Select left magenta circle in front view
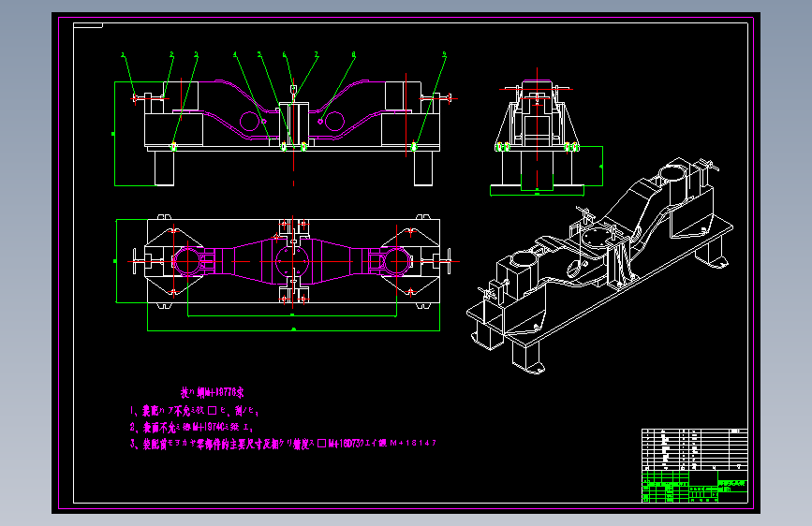Viewport: 812px width, 526px height. [249, 121]
